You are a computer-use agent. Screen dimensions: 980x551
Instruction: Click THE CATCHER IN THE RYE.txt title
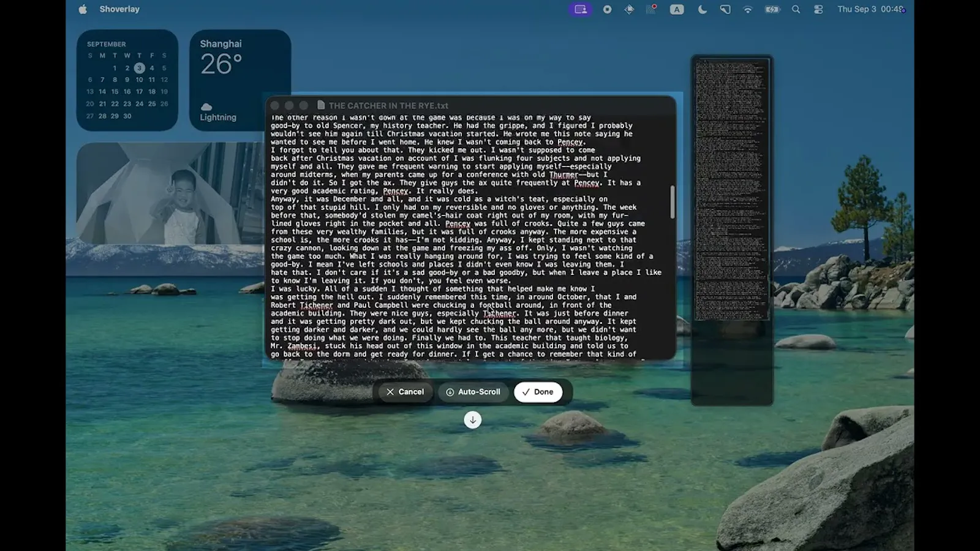click(x=388, y=105)
